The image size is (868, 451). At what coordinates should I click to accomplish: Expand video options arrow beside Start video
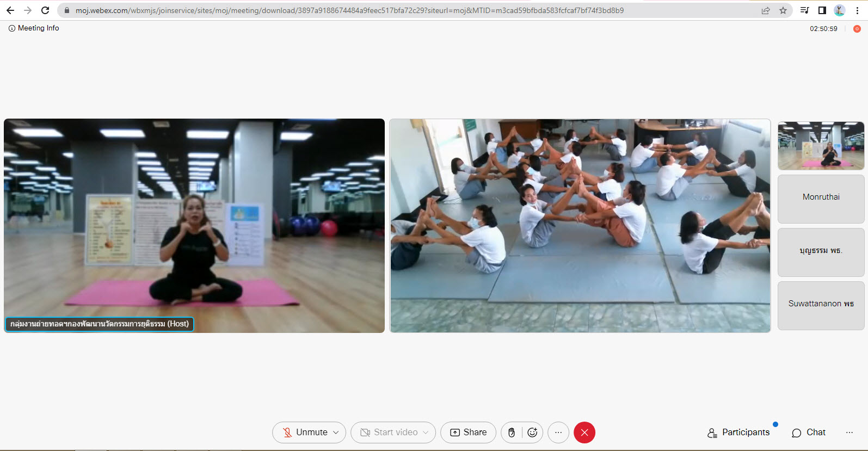point(426,433)
